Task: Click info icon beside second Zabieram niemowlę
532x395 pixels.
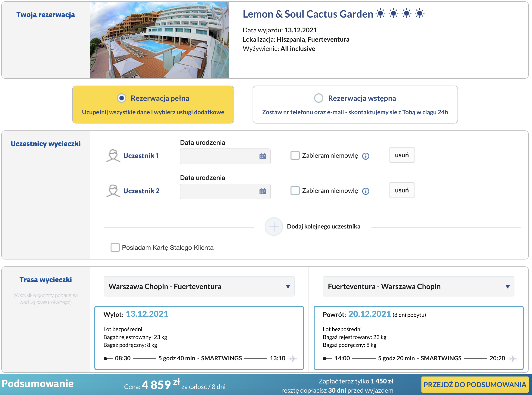Action: coord(366,191)
